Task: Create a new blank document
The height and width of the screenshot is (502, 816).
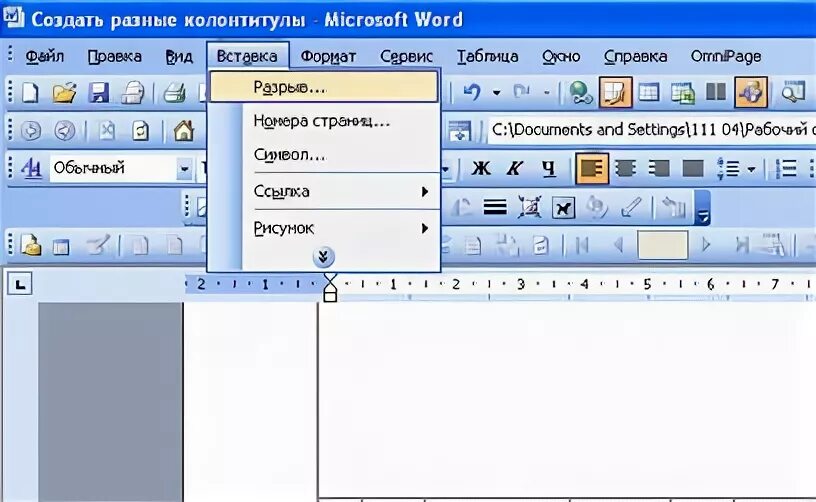Action: (x=31, y=93)
